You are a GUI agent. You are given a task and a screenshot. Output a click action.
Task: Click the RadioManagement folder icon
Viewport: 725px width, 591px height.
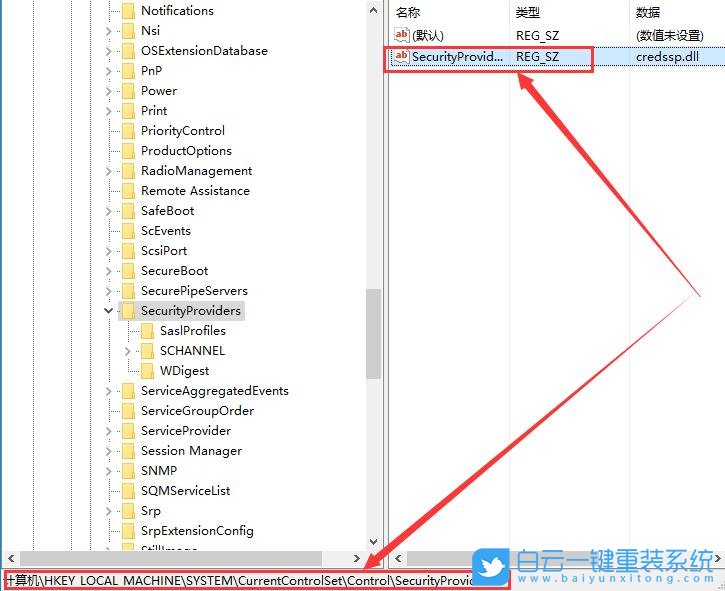click(128, 171)
